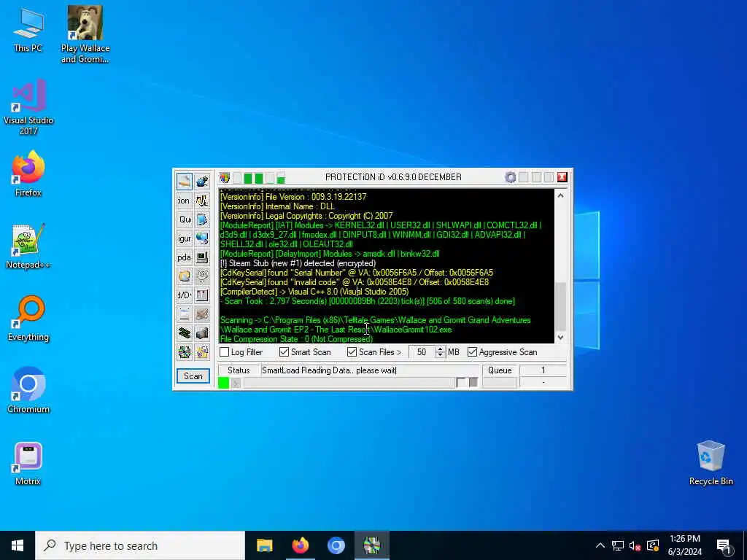The image size is (747, 560).
Task: Click the green memory chip sidebar icon
Action: (185, 332)
